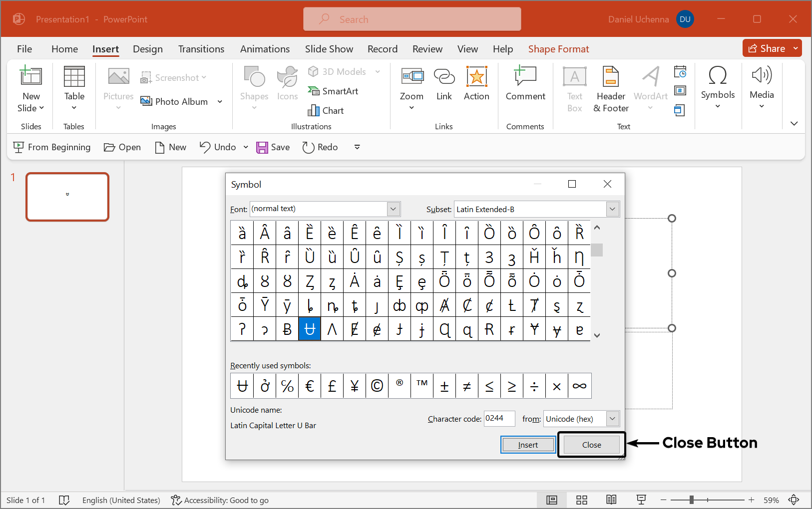Click the zoom slider handle in status bar

(x=692, y=500)
